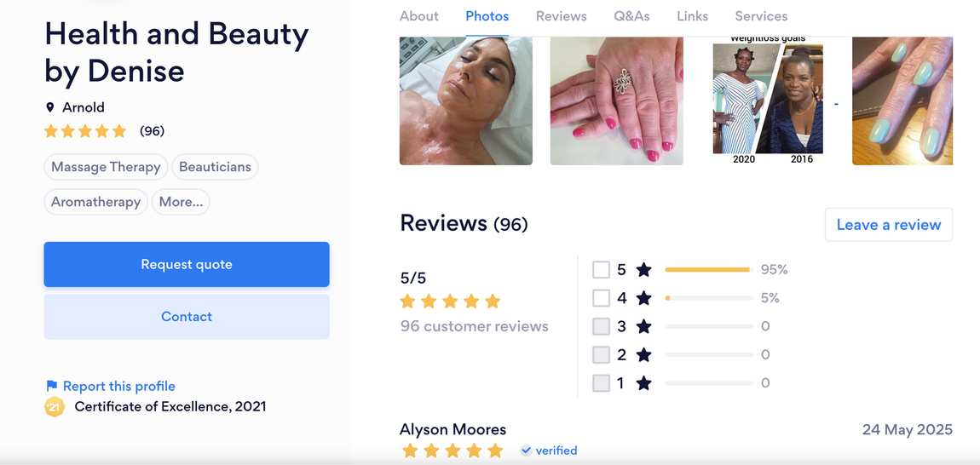Click the star icon in the 5-star row
This screenshot has width=980, height=465.
pos(643,270)
